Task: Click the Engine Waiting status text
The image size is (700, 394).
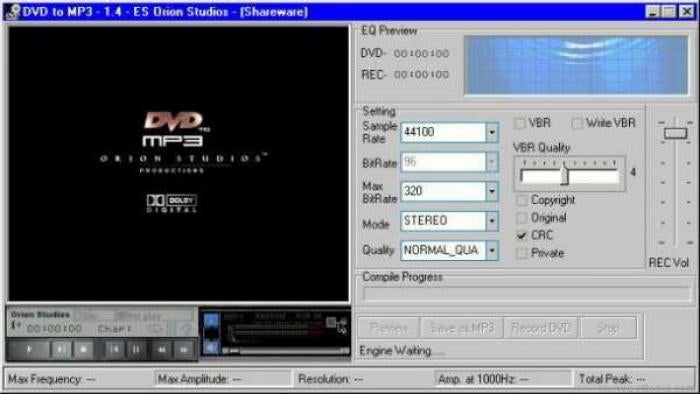Action: 401,351
